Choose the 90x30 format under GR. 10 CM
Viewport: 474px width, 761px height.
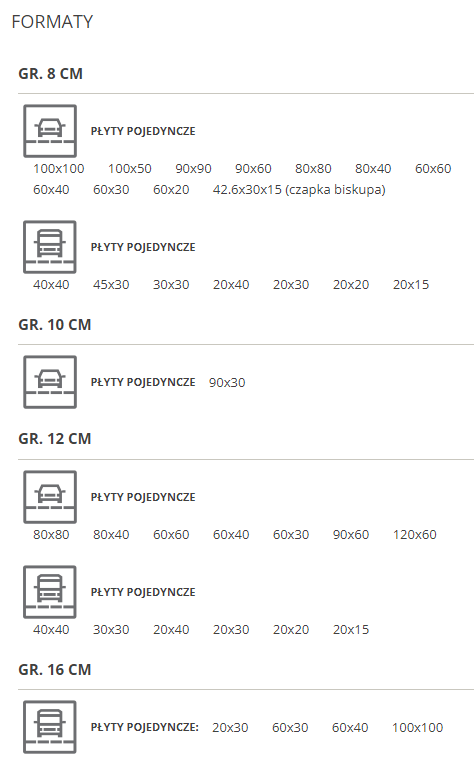coord(227,382)
